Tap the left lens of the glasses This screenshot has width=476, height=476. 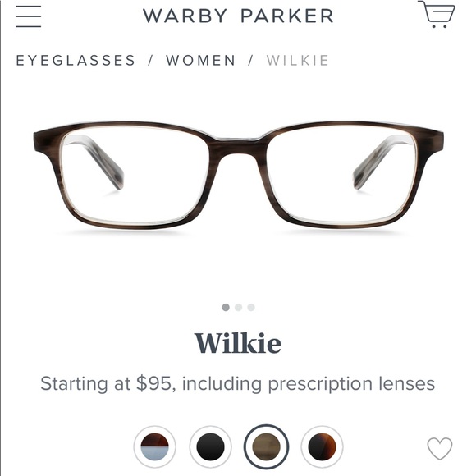point(135,175)
